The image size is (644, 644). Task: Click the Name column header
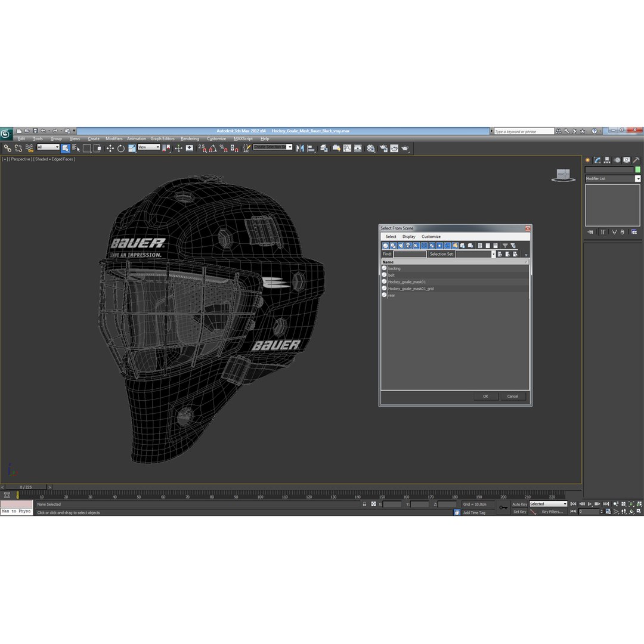(454, 262)
